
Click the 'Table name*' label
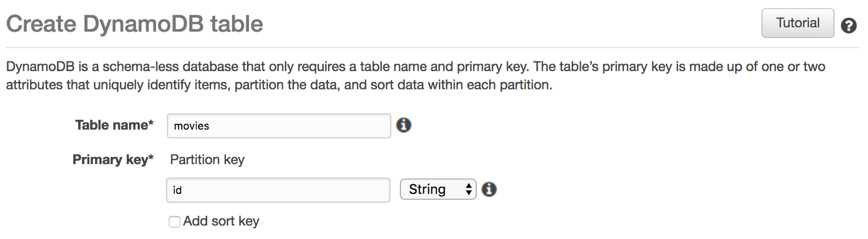coord(114,125)
